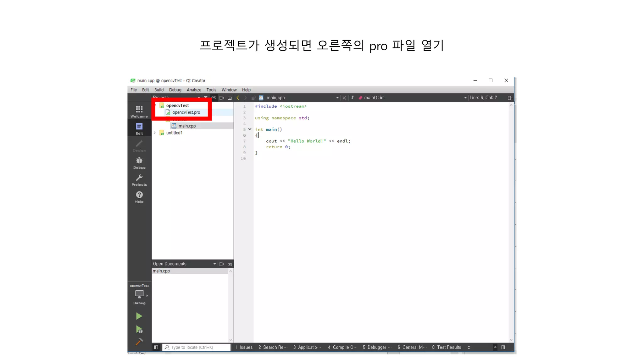Split the editor view

[510, 98]
